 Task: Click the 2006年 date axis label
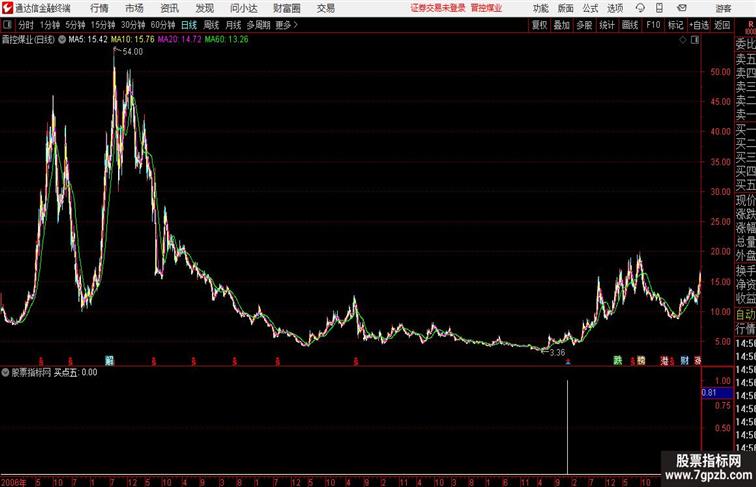point(14,482)
